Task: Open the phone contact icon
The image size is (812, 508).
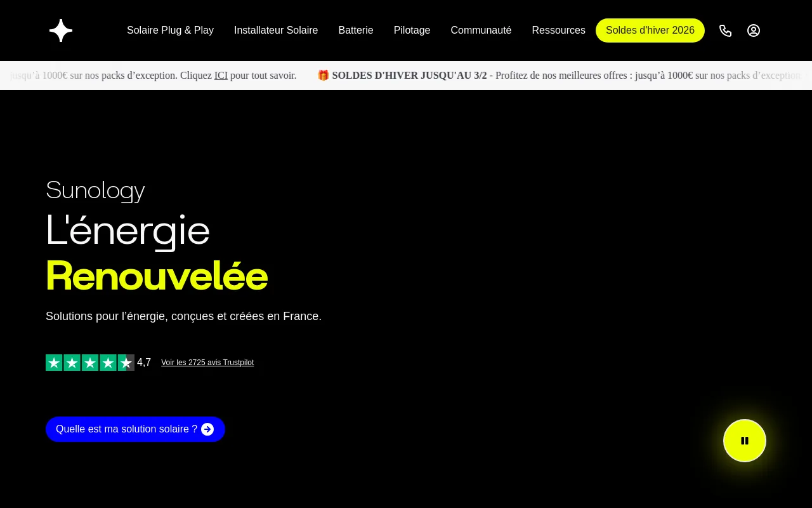Action: pos(726,30)
